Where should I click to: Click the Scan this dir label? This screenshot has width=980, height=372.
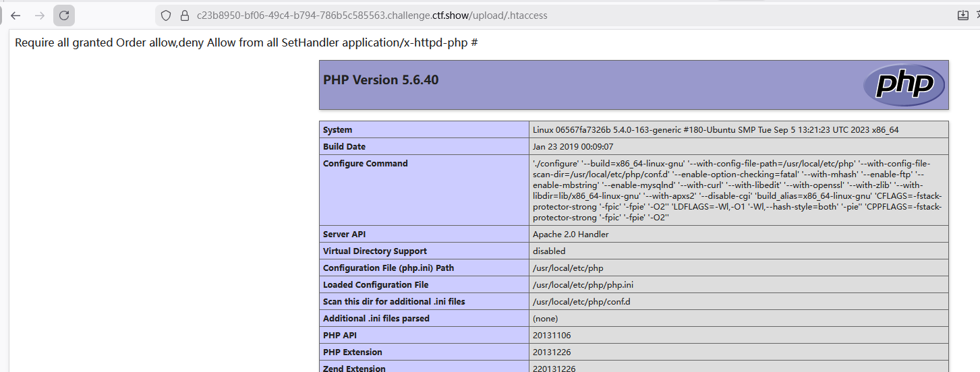click(x=394, y=302)
